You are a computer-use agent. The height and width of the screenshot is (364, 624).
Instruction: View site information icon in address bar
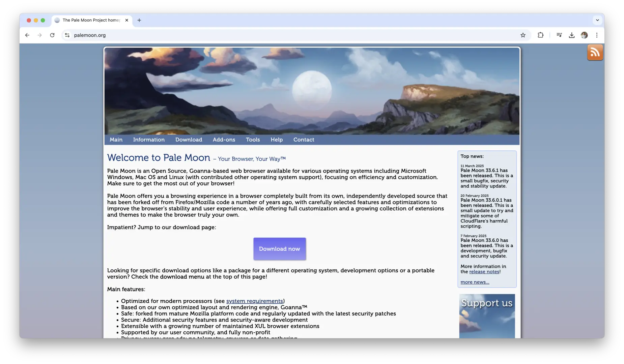67,35
